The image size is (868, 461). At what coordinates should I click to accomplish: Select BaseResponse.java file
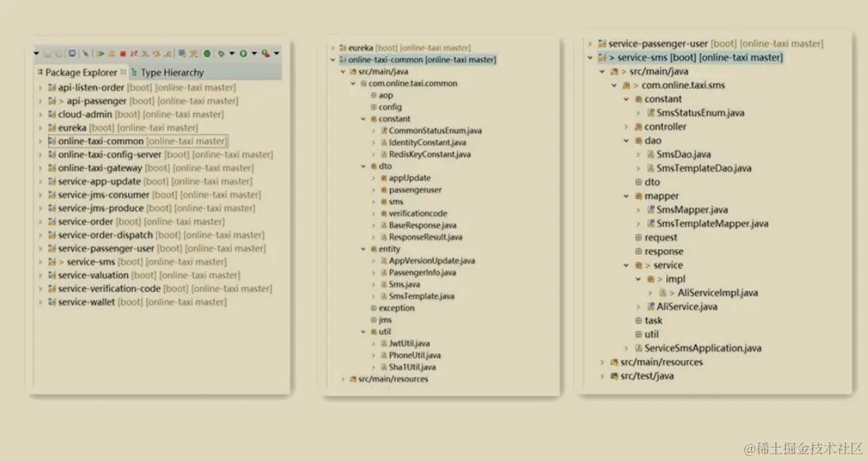pos(422,225)
